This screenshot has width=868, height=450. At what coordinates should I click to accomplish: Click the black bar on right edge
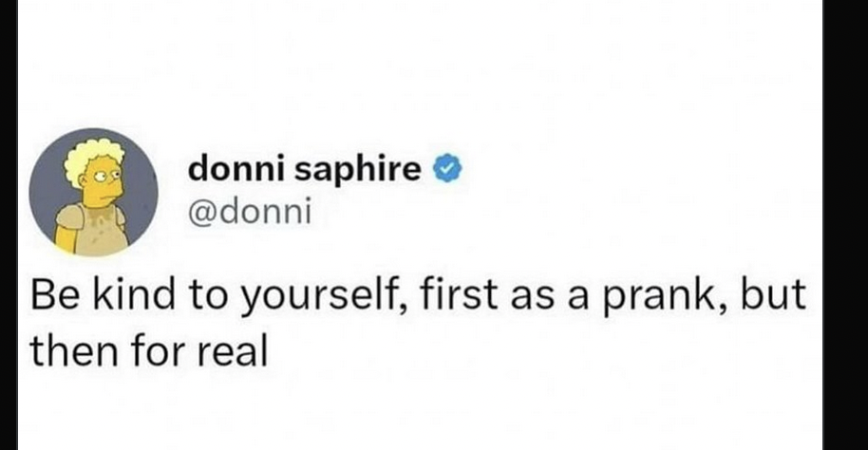pyautogui.click(x=845, y=225)
